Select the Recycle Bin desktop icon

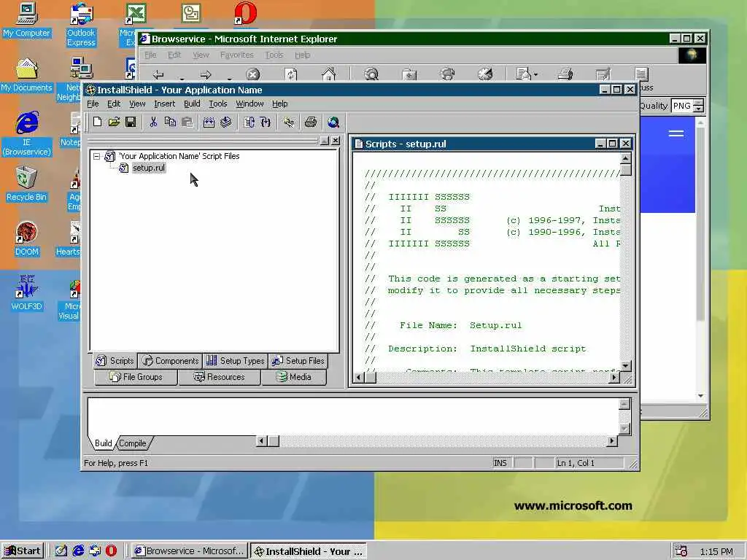coord(26,184)
